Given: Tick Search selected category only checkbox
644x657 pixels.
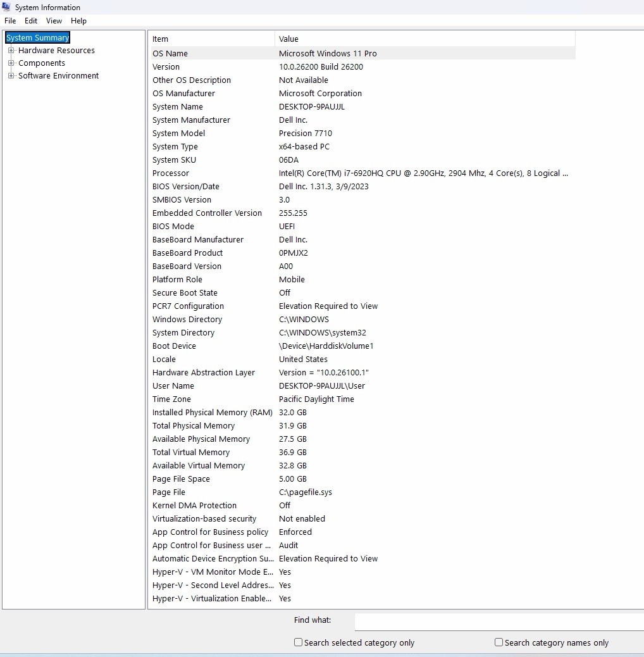Looking at the screenshot, I should point(298,642).
